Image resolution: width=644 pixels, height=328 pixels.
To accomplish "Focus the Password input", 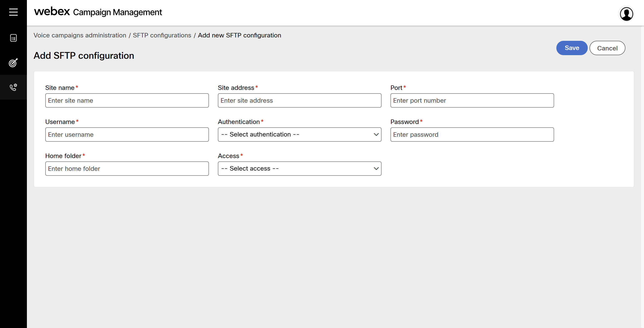I will tap(472, 135).
